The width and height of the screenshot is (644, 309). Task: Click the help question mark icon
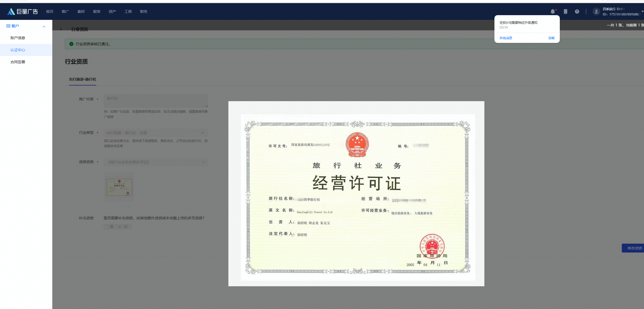pyautogui.click(x=577, y=12)
